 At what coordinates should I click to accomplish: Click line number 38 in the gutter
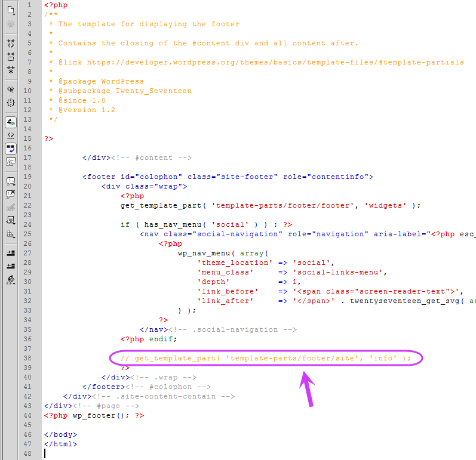coord(27,358)
